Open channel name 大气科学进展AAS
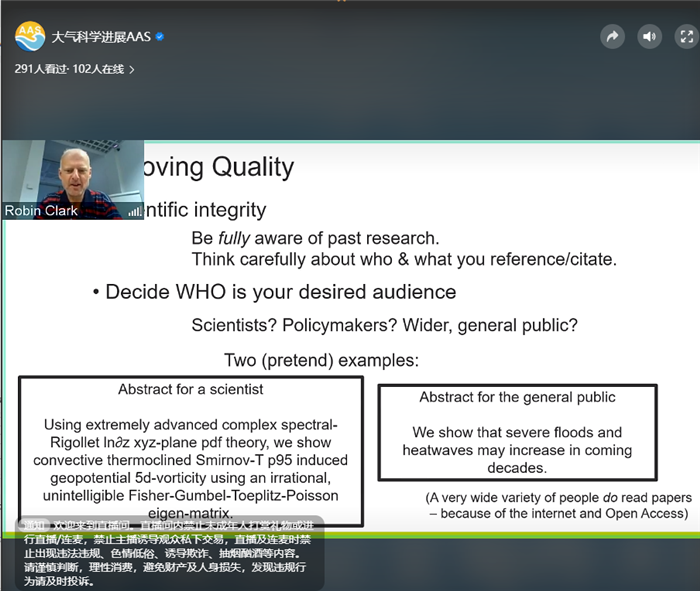The height and width of the screenshot is (591, 700). (x=100, y=37)
